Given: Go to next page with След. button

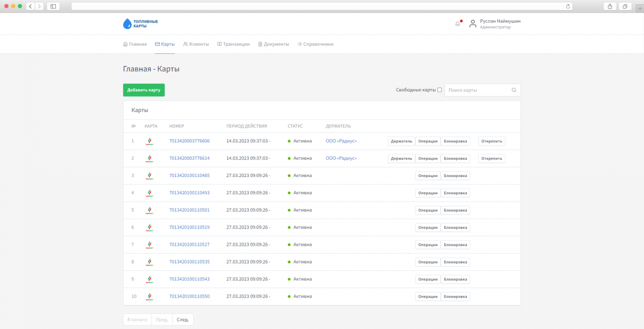Looking at the screenshot, I should pos(183,320).
